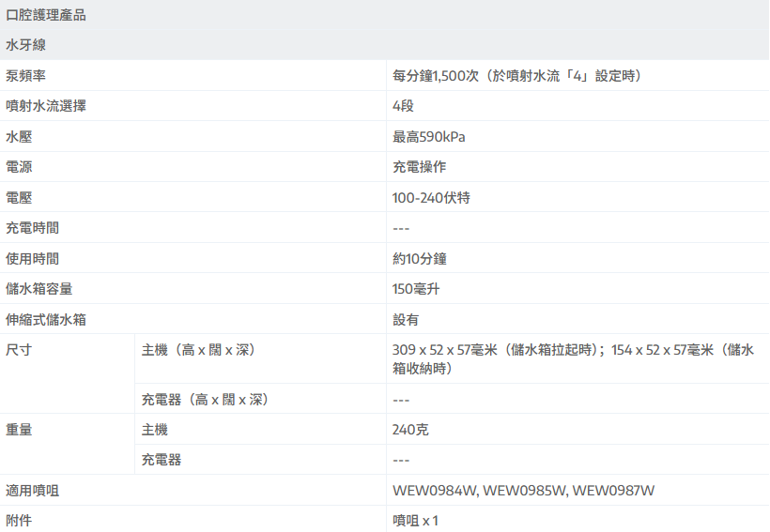This screenshot has width=770, height=532.
Task: Click the 充電器（高 x 闊 x 深）sub-label
Action: tap(205, 400)
